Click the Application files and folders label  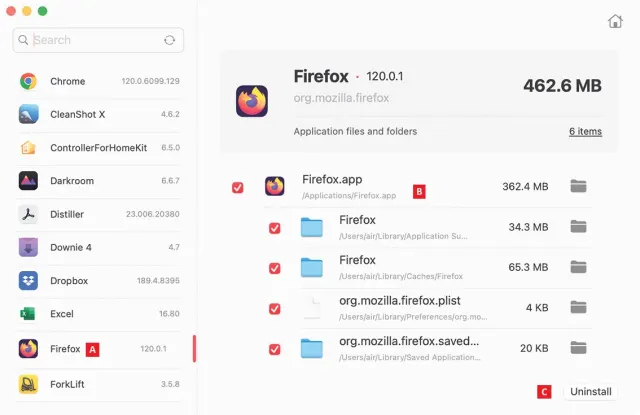(355, 131)
